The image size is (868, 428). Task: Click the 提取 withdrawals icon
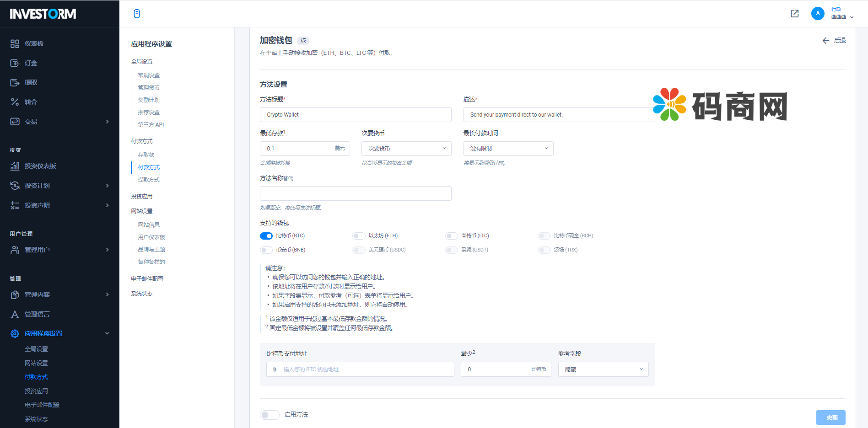tap(15, 82)
